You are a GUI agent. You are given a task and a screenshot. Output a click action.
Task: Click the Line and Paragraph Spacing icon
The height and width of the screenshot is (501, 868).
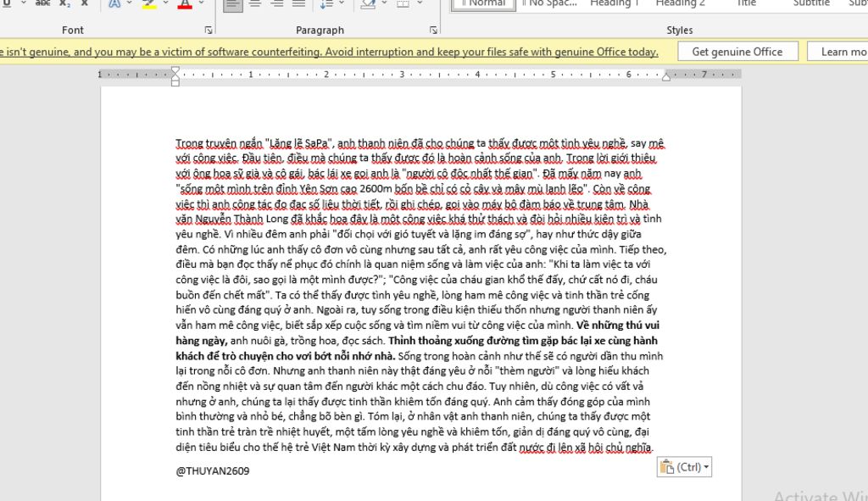coord(326,4)
